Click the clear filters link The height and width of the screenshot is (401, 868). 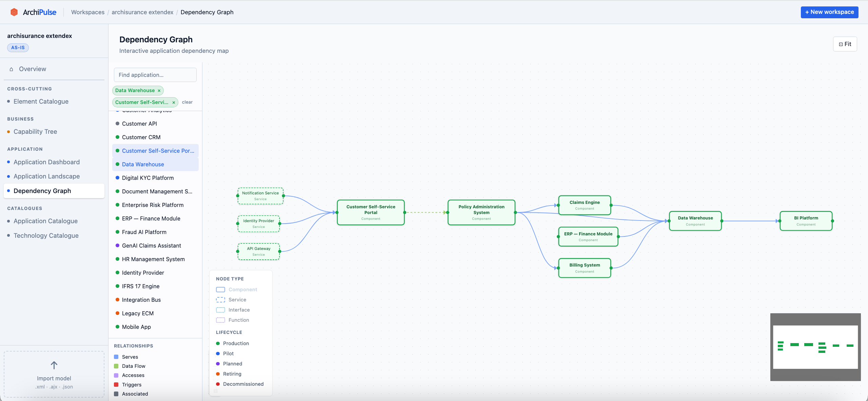187,102
